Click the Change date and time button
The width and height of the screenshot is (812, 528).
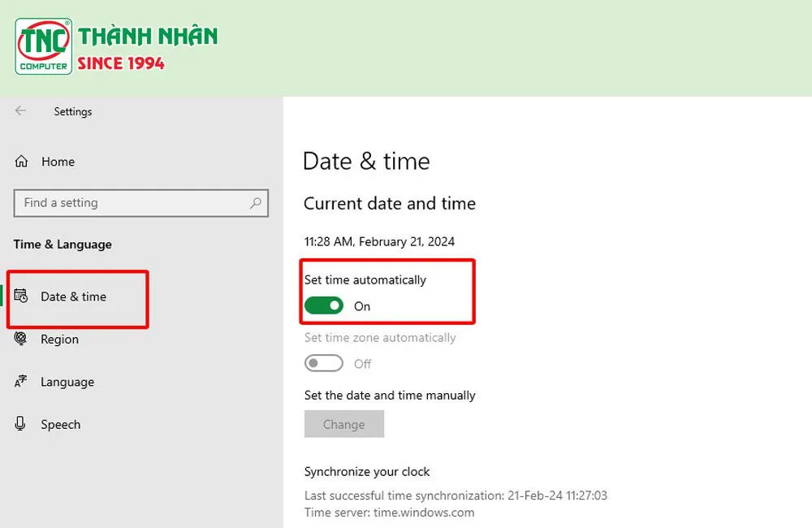click(343, 424)
